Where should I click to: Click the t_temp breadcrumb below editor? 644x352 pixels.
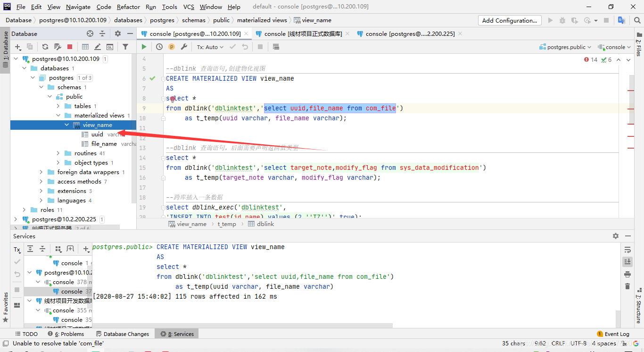click(227, 224)
